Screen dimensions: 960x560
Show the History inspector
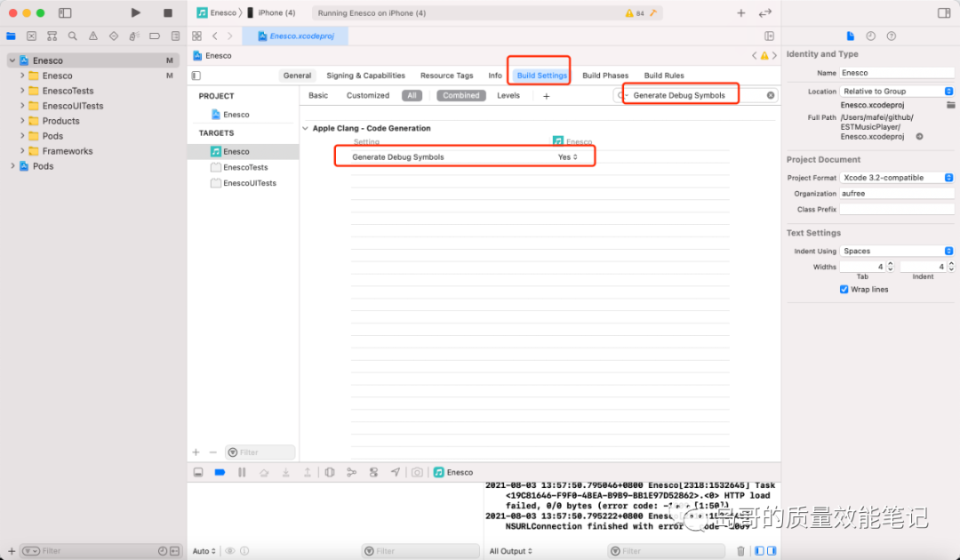coord(870,36)
